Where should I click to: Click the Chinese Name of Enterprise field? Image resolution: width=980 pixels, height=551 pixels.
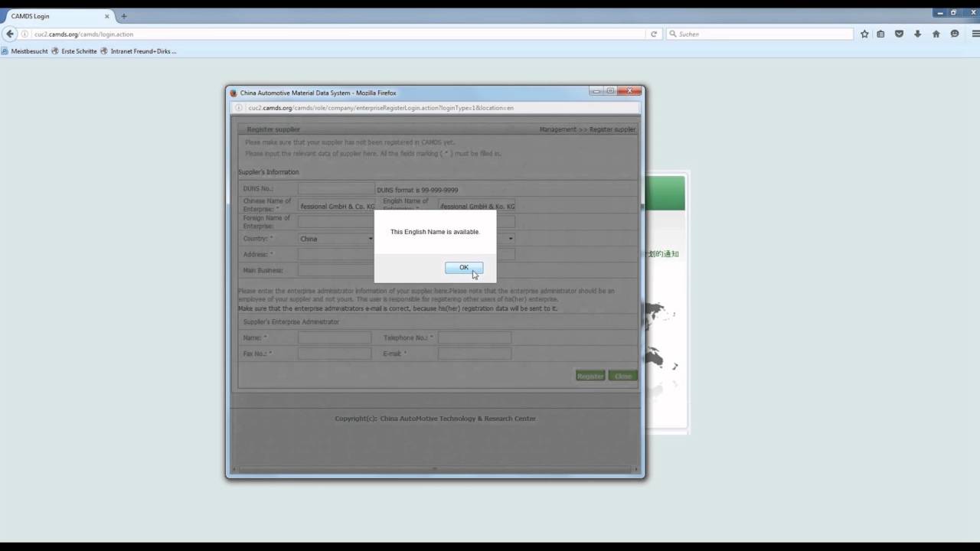[x=336, y=206]
